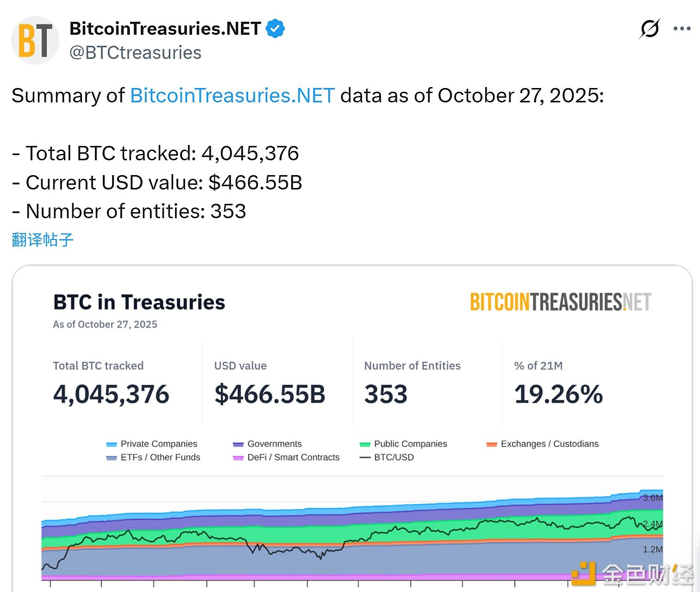This screenshot has height=592, width=700.
Task: Click the translate post link
Action: click(43, 240)
